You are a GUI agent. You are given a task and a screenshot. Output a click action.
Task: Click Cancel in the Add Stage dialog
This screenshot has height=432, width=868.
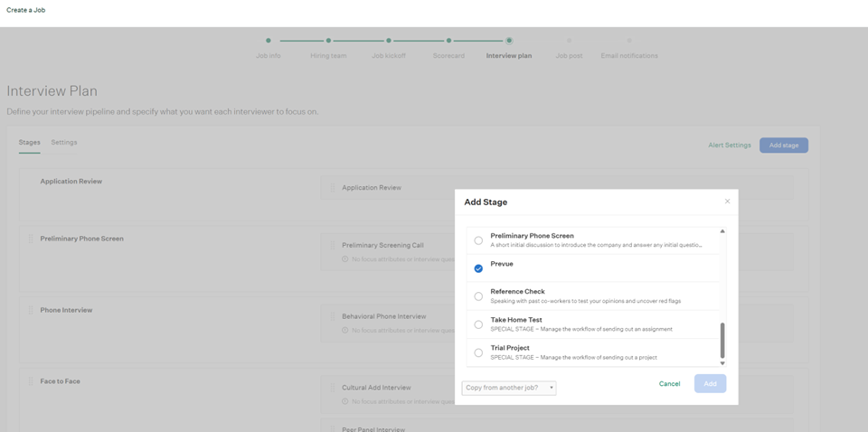(x=669, y=384)
